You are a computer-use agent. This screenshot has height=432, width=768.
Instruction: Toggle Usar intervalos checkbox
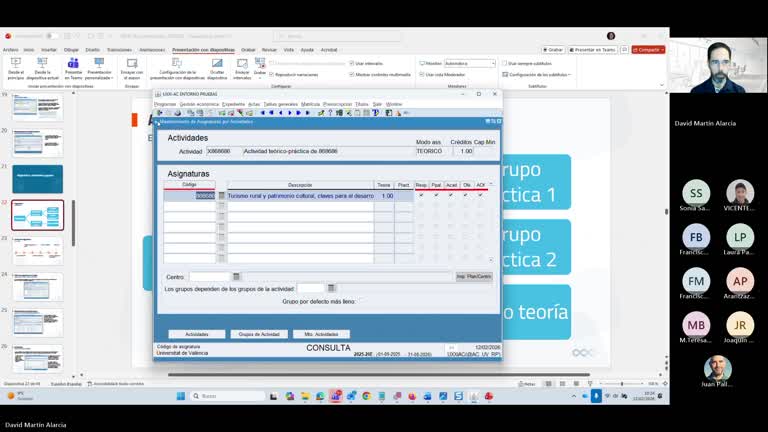coord(352,63)
